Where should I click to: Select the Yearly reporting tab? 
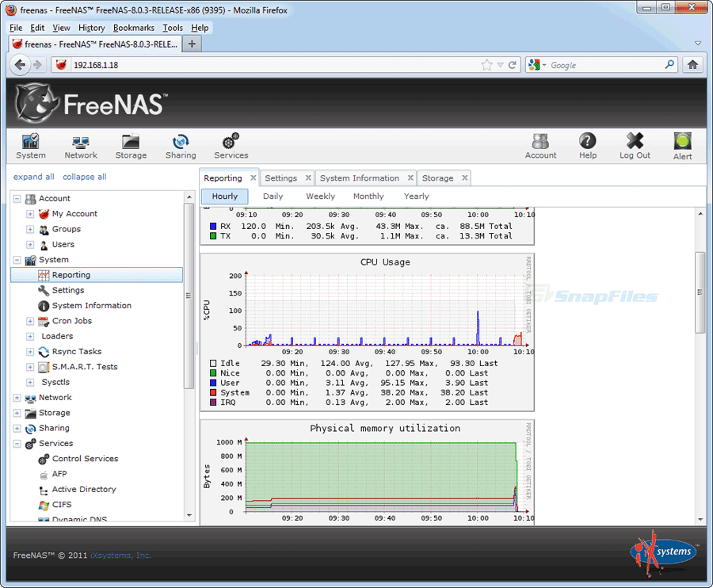[416, 197]
